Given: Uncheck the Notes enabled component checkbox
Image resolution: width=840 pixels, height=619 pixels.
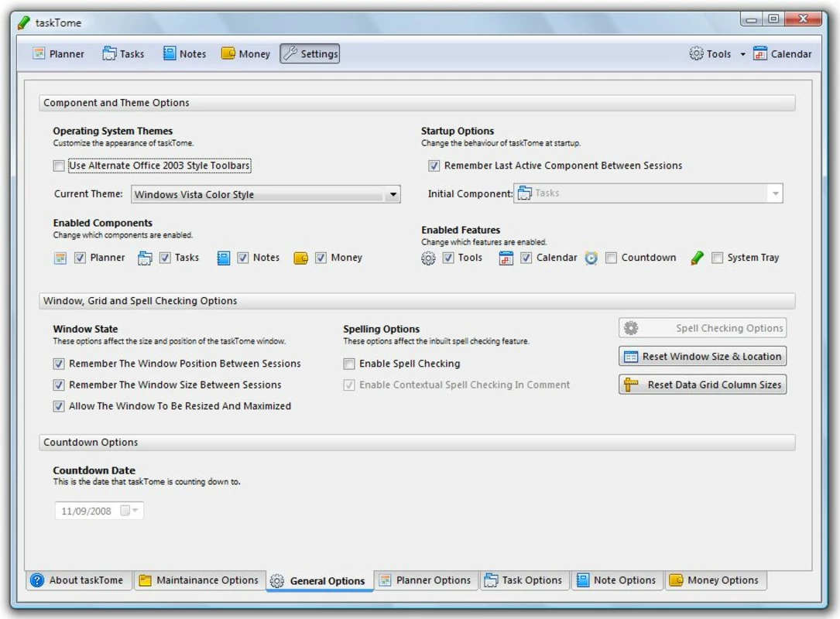Looking at the screenshot, I should point(242,258).
